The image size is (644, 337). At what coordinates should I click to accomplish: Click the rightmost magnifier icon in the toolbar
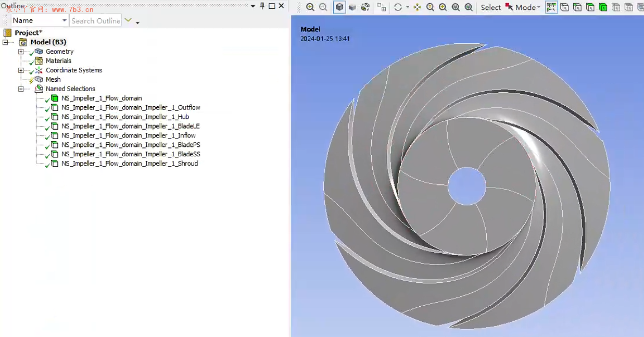(x=469, y=7)
